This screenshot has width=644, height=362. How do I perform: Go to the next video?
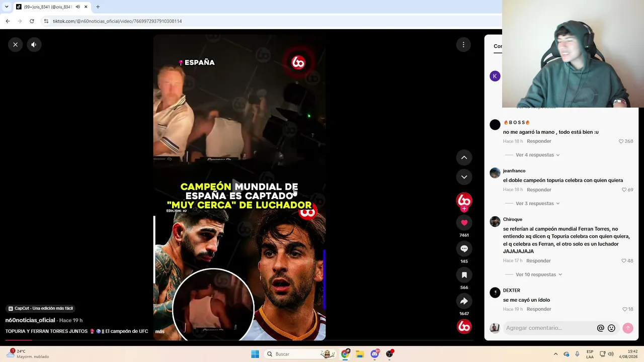click(464, 177)
